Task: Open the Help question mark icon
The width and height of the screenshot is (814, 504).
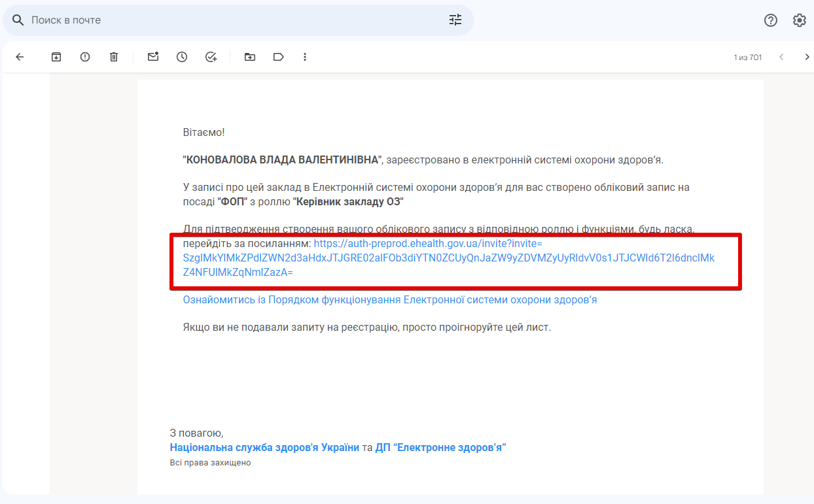Action: 771,20
